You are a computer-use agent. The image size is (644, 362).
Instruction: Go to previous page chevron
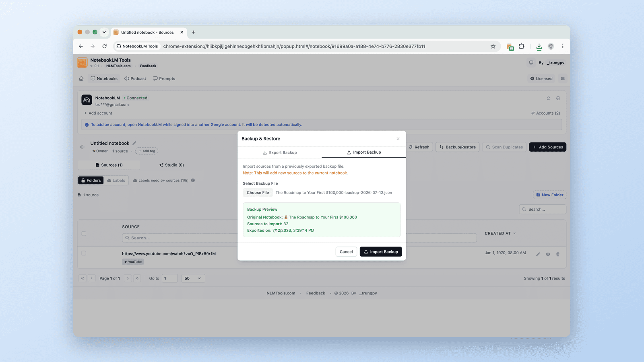[x=92, y=278]
